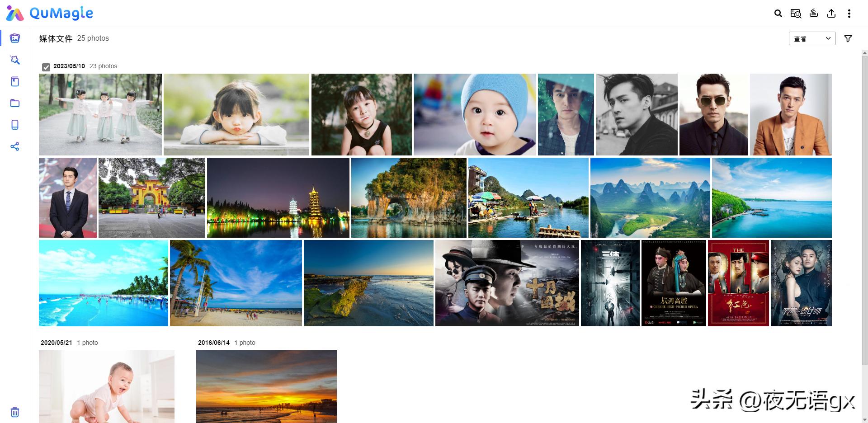Screen dimensions: 868x423
Task: Open orange sunset beach photo
Action: pos(266,386)
